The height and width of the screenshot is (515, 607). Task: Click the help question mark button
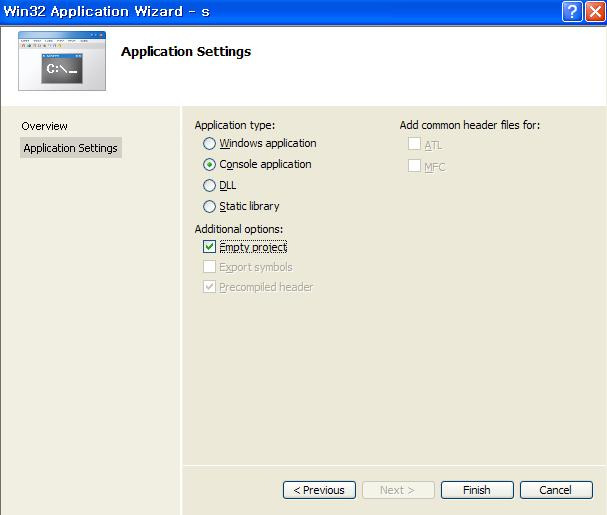572,12
